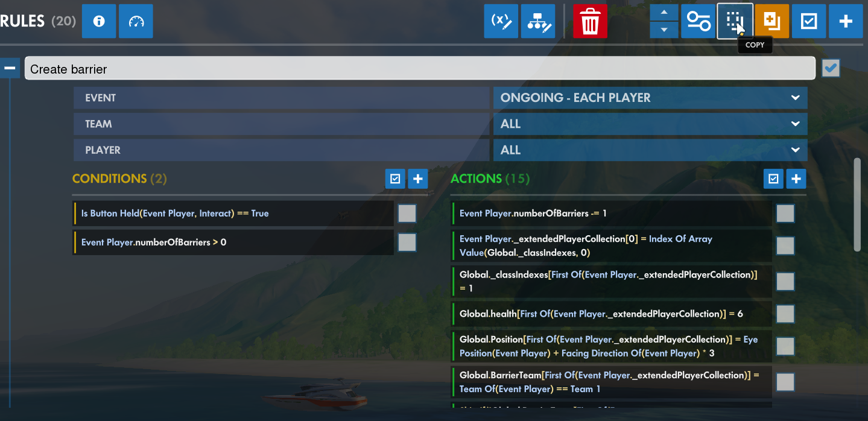The width and height of the screenshot is (868, 421).
Task: Click the EVENT label field
Action: click(x=282, y=98)
